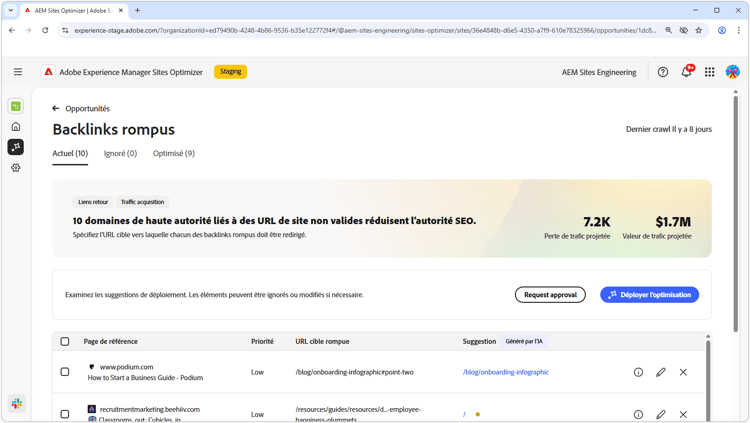Click the page vertical scrollbar
The height and width of the screenshot is (423, 750).
736,213
